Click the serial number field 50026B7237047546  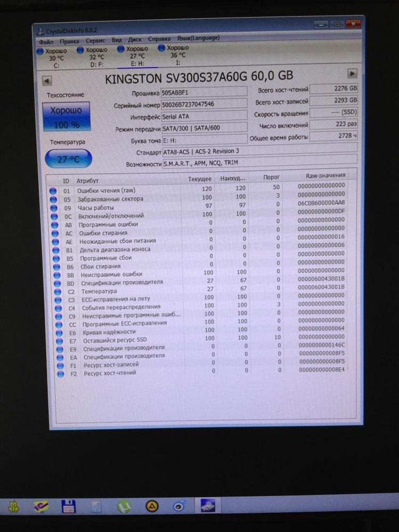(204, 104)
